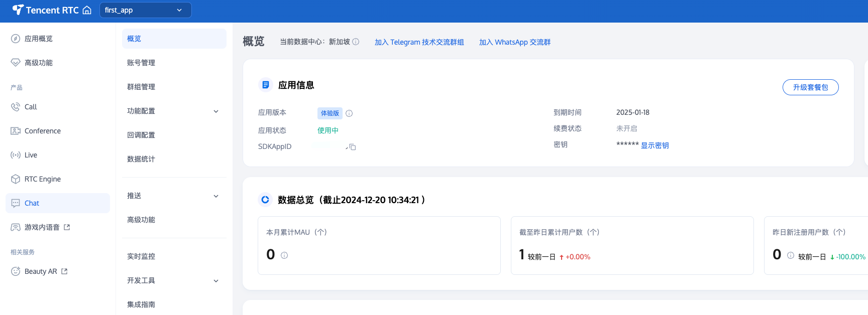Refresh data with 数据总览 refresh icon
The height and width of the screenshot is (315, 868).
265,200
